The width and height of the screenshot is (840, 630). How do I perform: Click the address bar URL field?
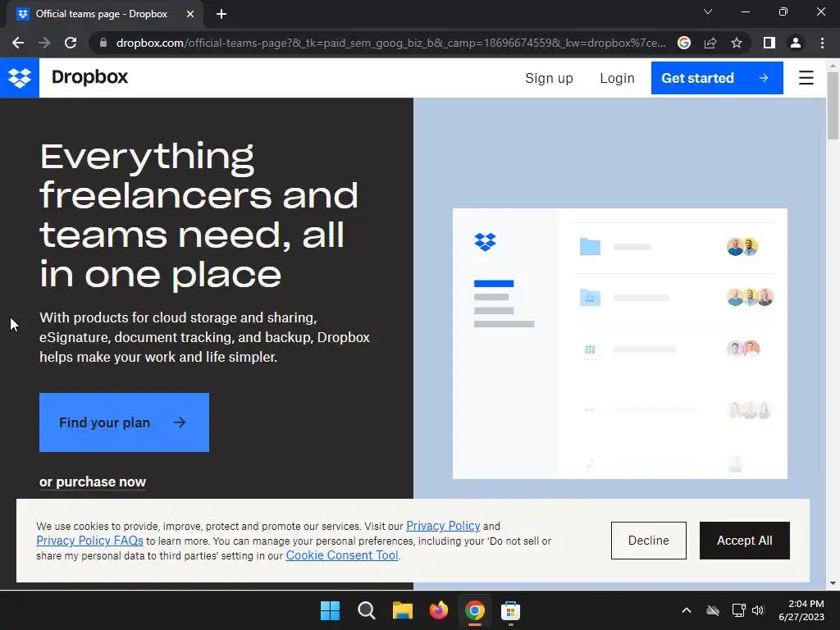point(390,43)
